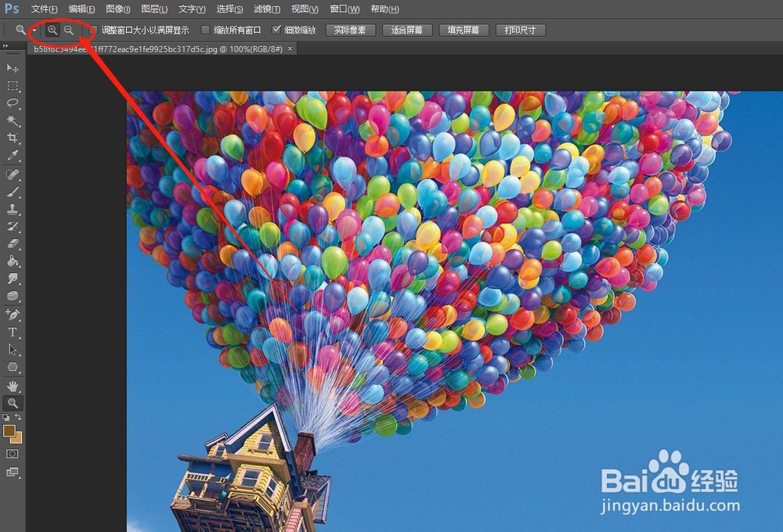
Task: Select the Clone Stamp tool
Action: pyautogui.click(x=13, y=209)
